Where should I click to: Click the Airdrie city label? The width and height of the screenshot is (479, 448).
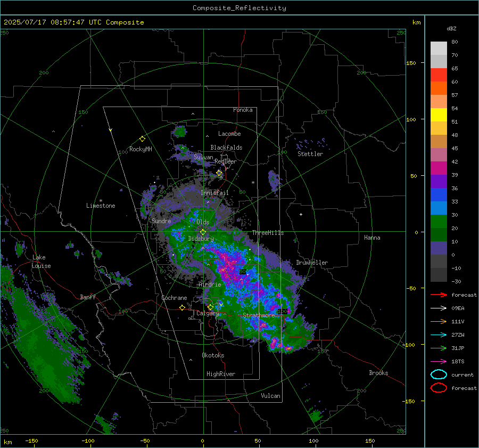point(210,284)
